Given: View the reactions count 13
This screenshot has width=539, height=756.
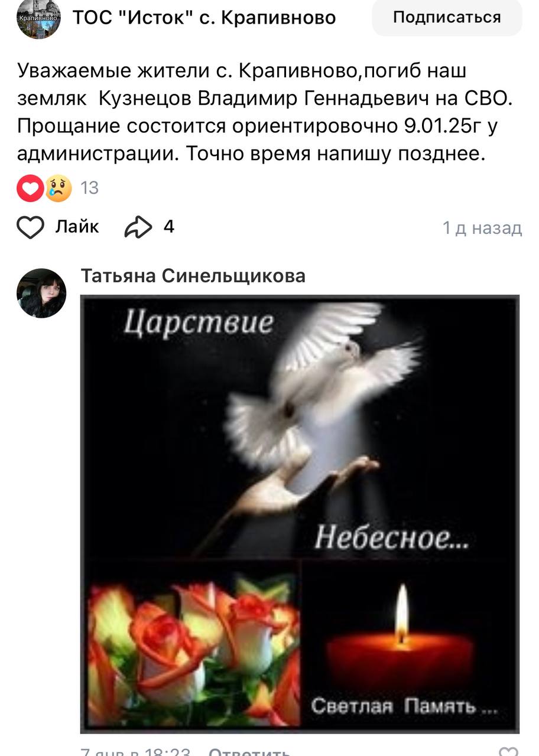Looking at the screenshot, I should (x=89, y=188).
